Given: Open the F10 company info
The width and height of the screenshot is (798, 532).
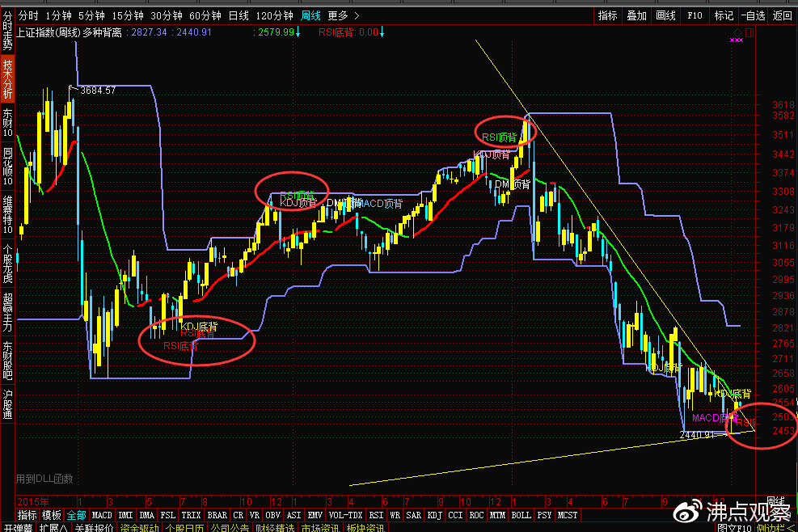Looking at the screenshot, I should click(695, 16).
